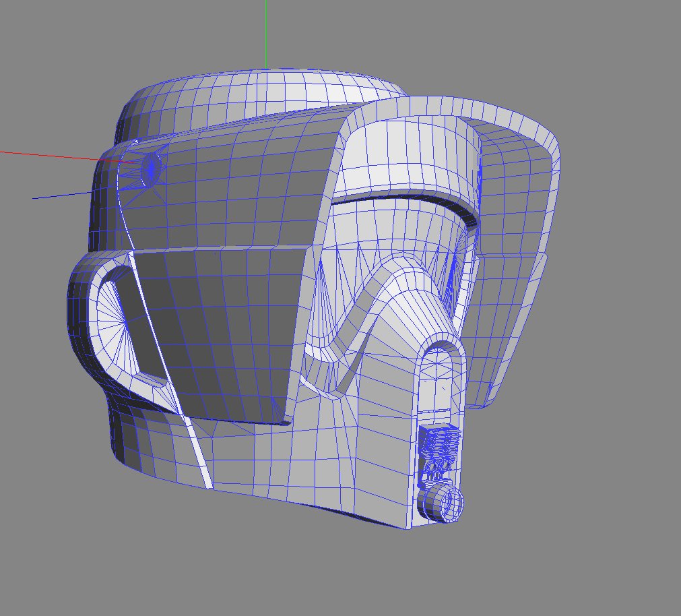Select the cylindrical nozzle on helmet snout
This screenshot has height=616, width=681.
[440, 503]
